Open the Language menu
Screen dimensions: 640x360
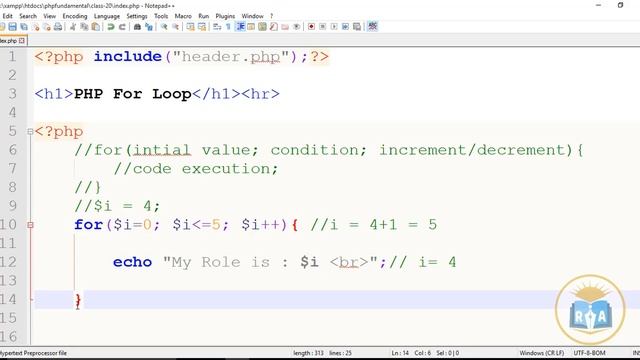point(107,16)
